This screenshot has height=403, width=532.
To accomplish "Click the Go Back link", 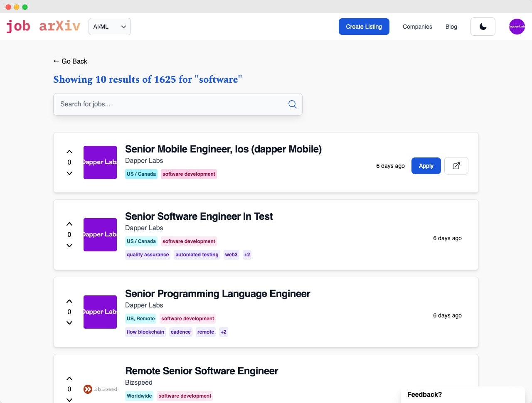I will [70, 61].
